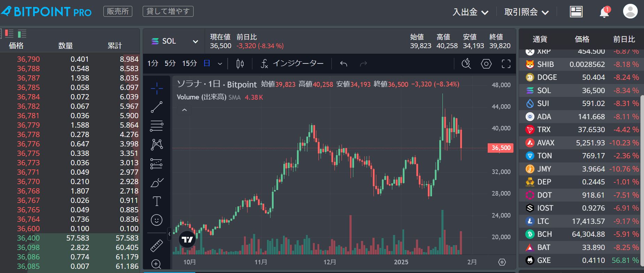Open the notification bell

point(604,12)
